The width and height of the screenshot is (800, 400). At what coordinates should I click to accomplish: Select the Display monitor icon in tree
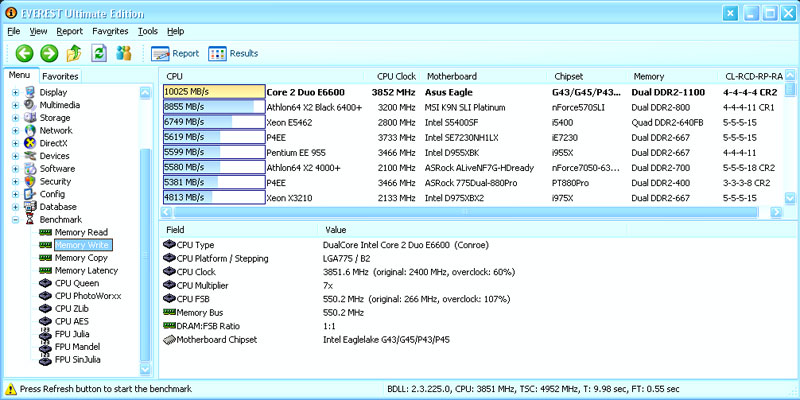(30, 92)
